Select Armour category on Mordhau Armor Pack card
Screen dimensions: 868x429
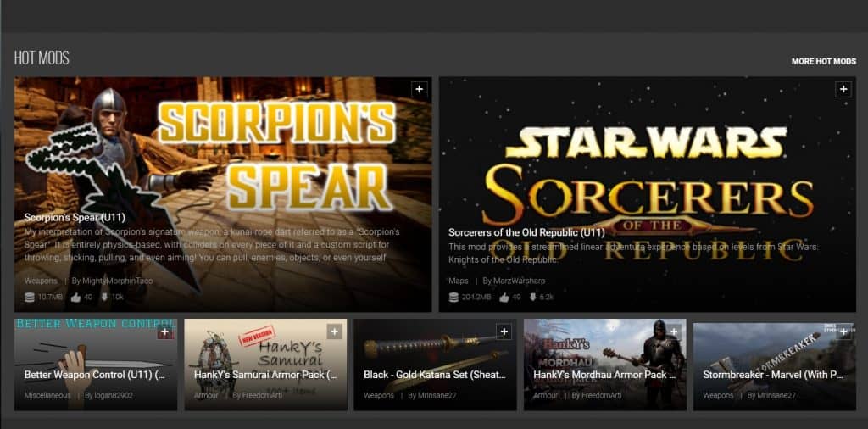tap(545, 396)
